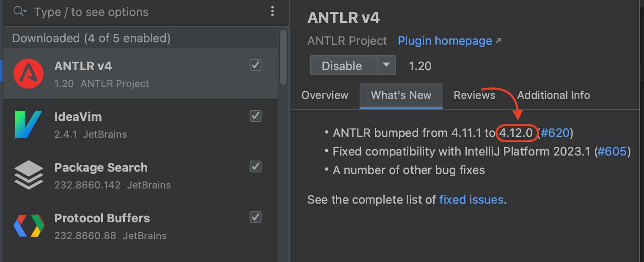Click the 1.20 ANTLR Project list subtitle
The height and width of the screenshot is (262, 644).
(x=102, y=84)
